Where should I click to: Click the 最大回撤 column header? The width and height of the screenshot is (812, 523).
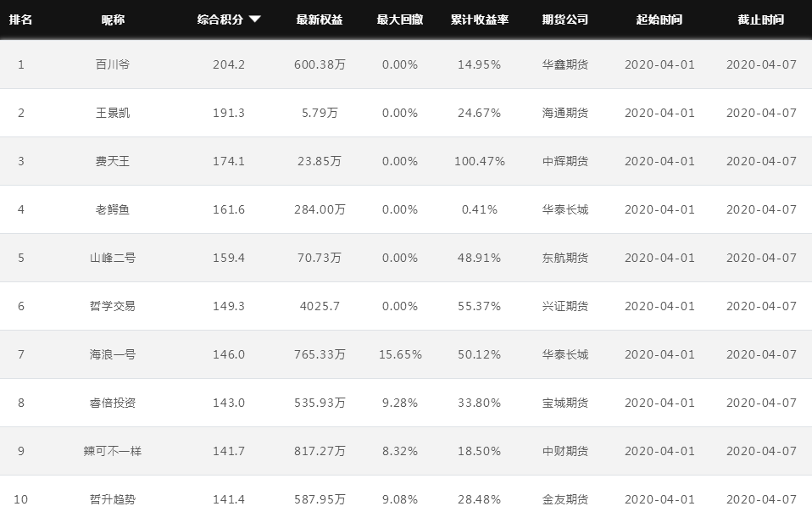(x=400, y=19)
